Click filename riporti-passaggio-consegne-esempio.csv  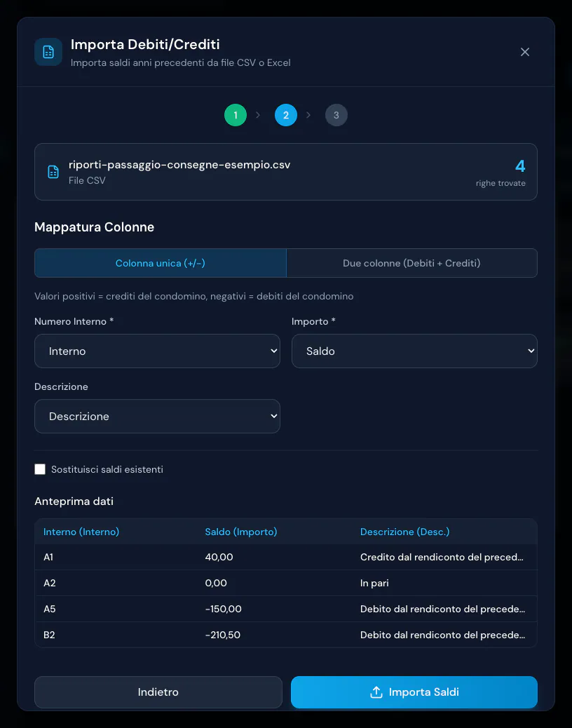(179, 165)
